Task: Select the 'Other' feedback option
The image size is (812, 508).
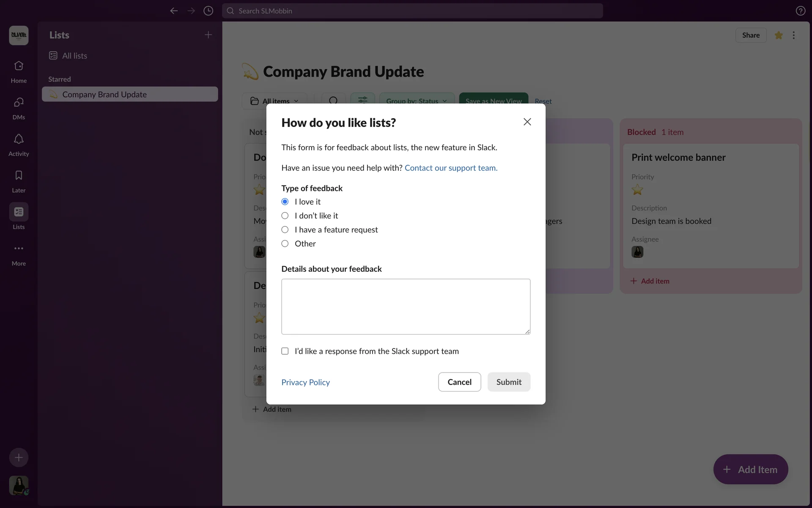Action: 285,244
